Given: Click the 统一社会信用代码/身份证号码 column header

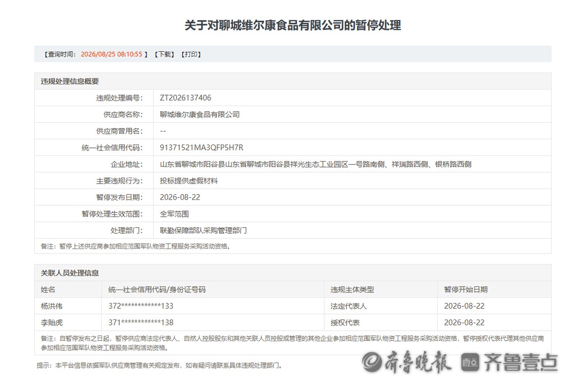Looking at the screenshot, I should click(x=157, y=290).
